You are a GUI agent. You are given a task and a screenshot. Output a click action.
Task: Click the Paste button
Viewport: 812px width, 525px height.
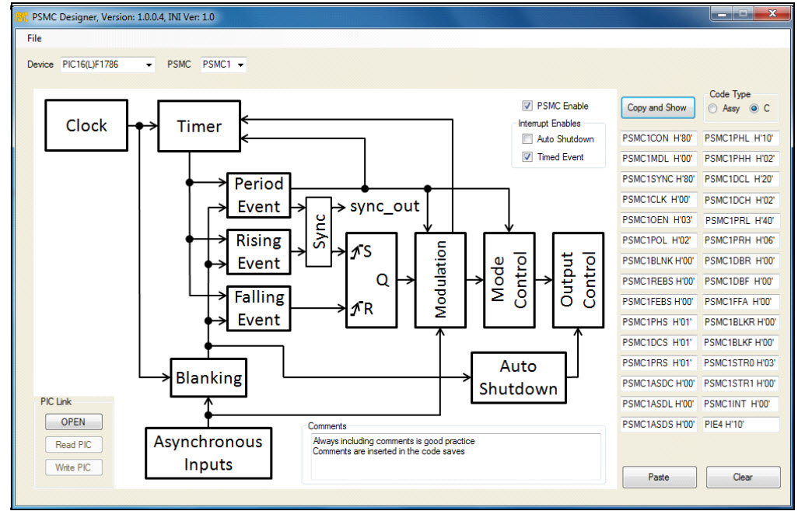coord(660,477)
